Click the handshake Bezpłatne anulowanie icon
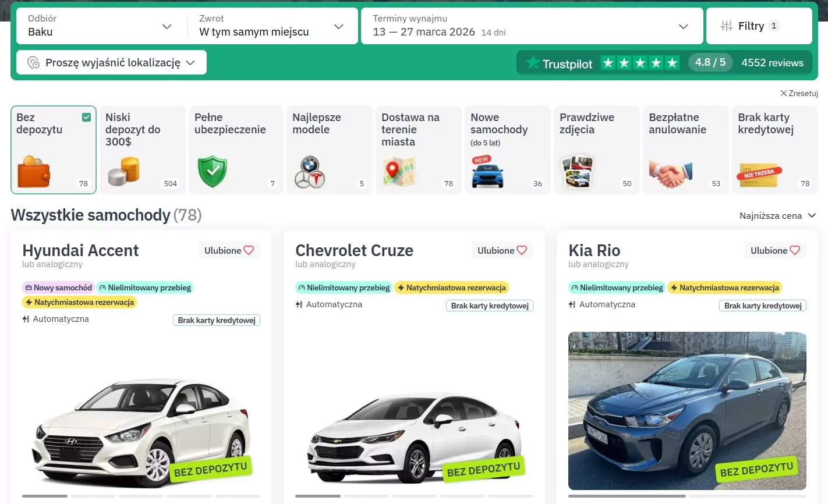 (x=671, y=173)
